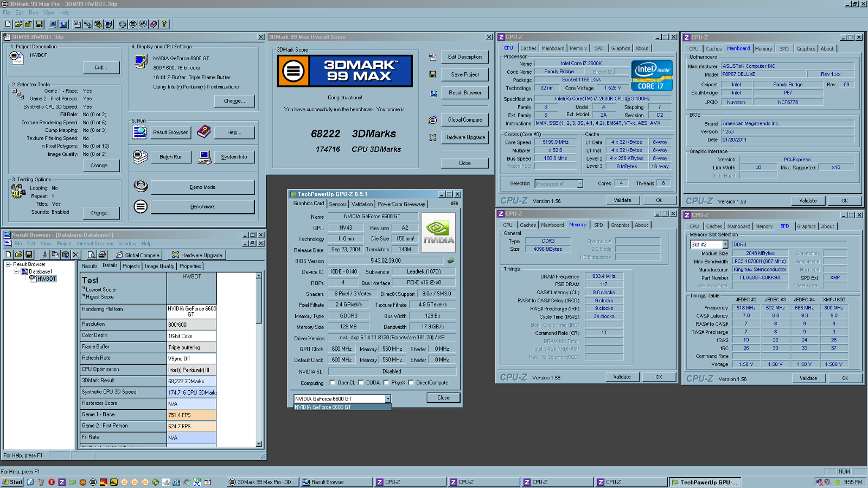Viewport: 868px width, 488px height.
Task: Toggle the DirectCompute checkbox in GPU-Z
Action: [x=411, y=383]
